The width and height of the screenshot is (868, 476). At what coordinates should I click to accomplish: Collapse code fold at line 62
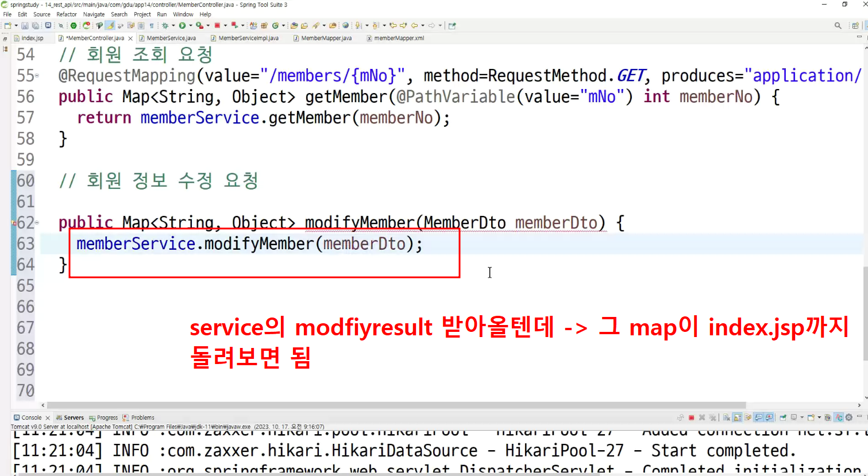37,222
